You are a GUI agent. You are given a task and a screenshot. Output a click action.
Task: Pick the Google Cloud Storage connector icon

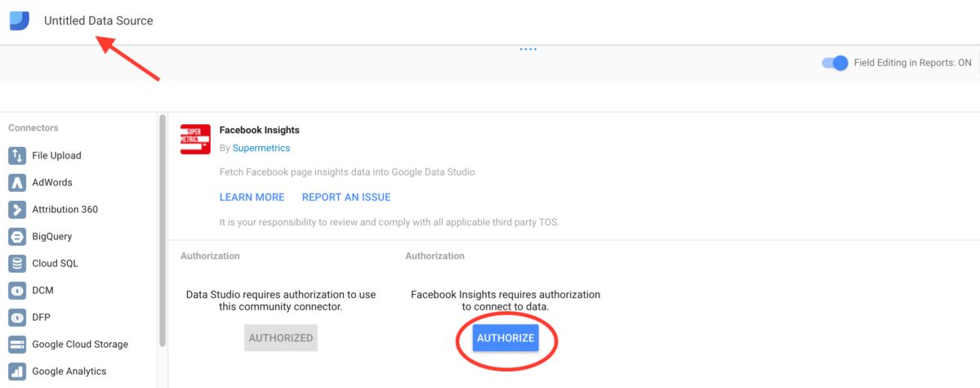(x=18, y=345)
